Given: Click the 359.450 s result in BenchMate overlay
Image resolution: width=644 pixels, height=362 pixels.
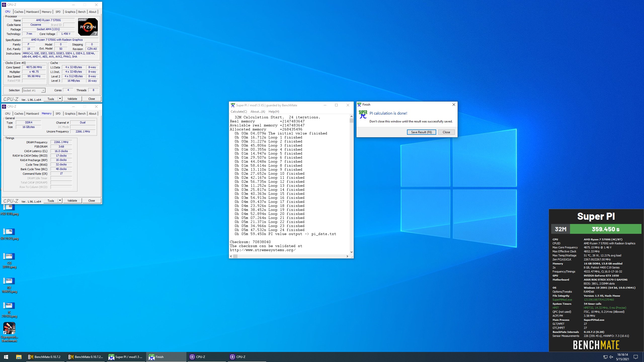Looking at the screenshot, I should tap(606, 229).
